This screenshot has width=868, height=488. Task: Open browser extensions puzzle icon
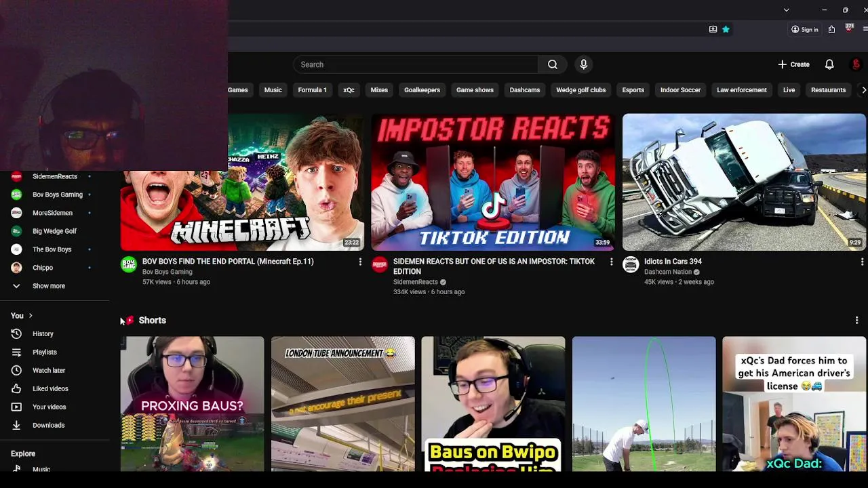coord(831,29)
